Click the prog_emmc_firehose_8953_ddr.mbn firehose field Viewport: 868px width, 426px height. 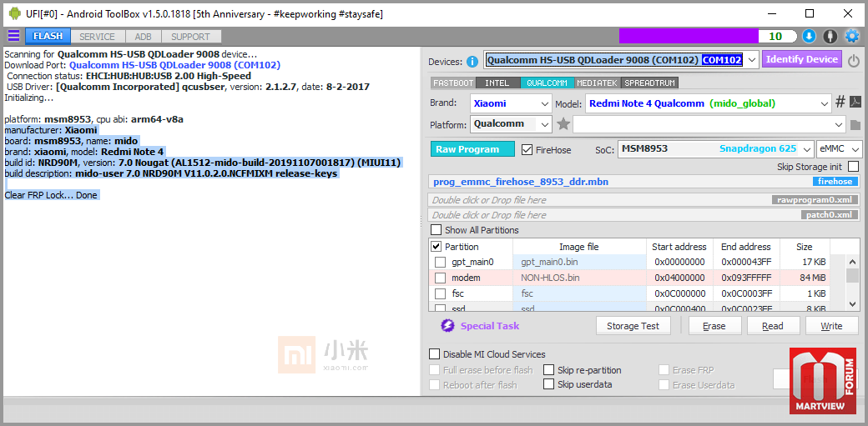click(x=645, y=182)
